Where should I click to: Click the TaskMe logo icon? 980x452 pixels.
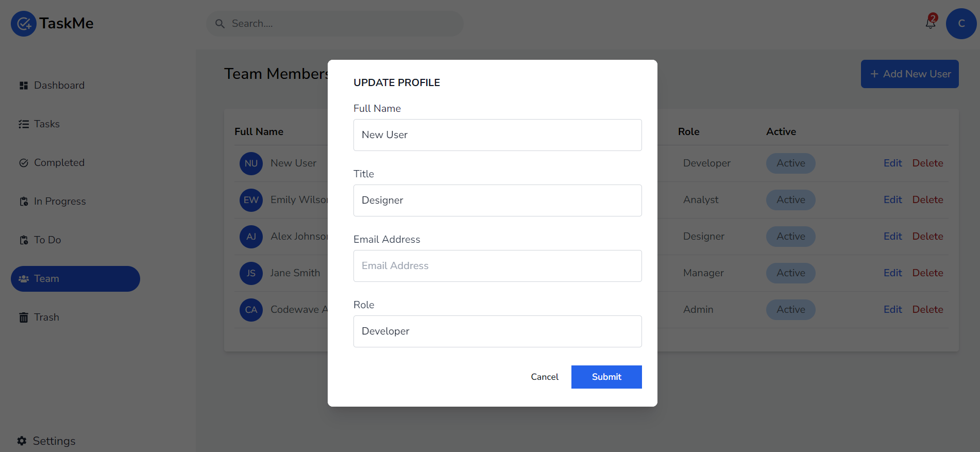click(24, 24)
